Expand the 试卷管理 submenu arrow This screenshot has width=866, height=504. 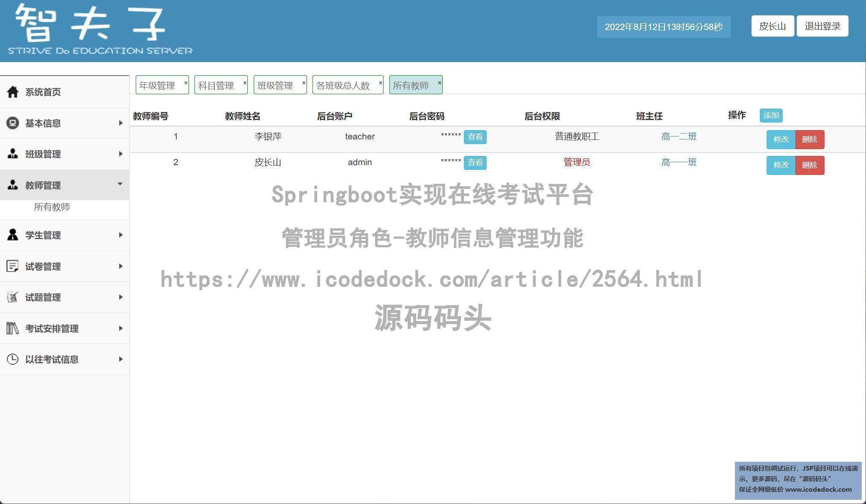point(121,266)
